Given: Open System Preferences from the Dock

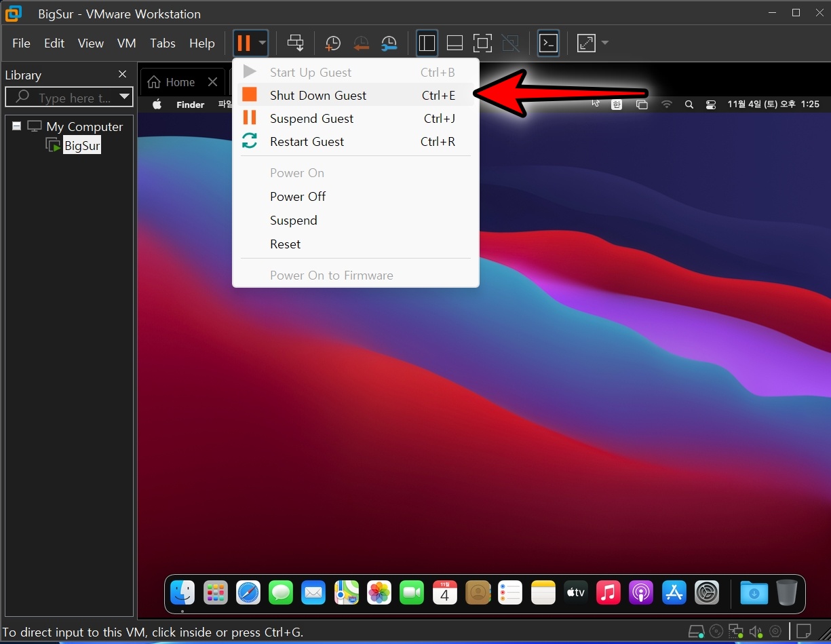Looking at the screenshot, I should [707, 593].
